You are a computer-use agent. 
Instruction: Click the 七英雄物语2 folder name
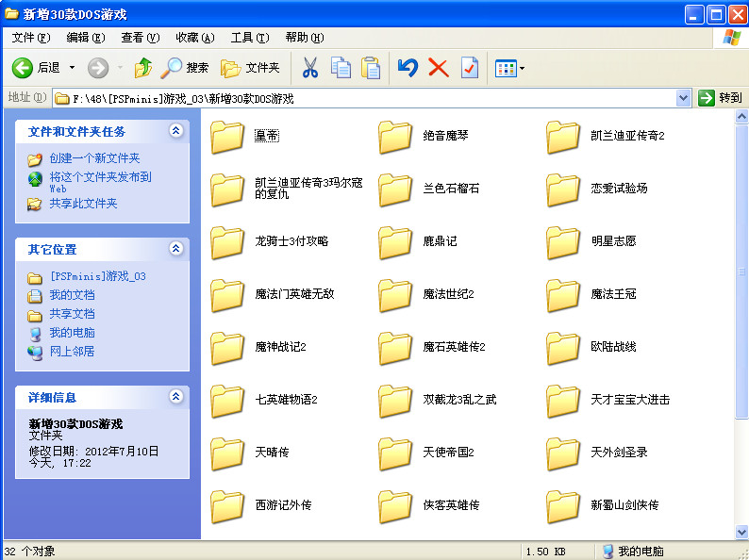[286, 400]
